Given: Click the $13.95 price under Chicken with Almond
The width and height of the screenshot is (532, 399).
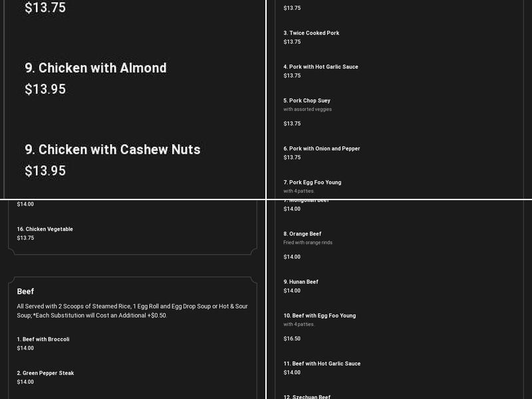Looking at the screenshot, I should pos(45,89).
